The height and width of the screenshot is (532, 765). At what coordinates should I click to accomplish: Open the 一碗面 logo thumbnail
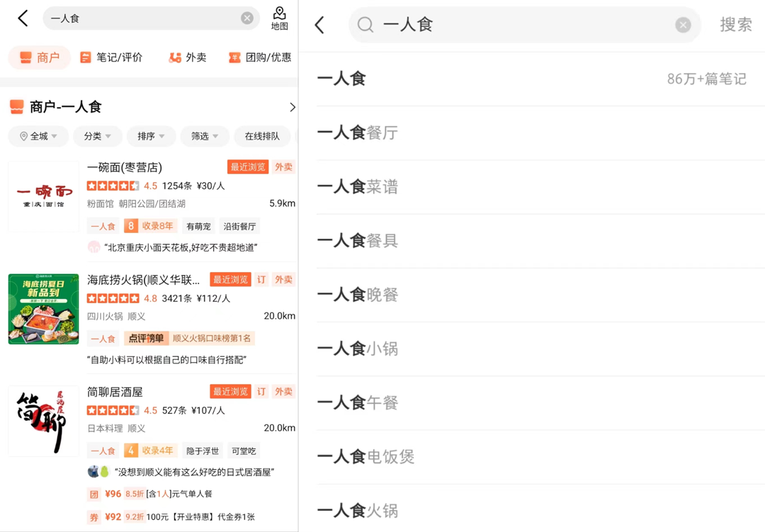coord(43,196)
